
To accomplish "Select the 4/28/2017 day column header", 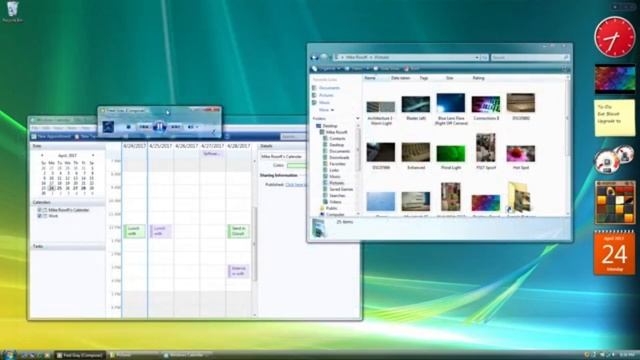I will tap(238, 146).
